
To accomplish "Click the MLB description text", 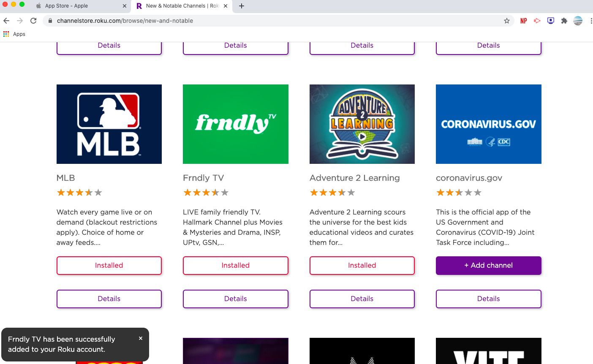I will [x=107, y=227].
